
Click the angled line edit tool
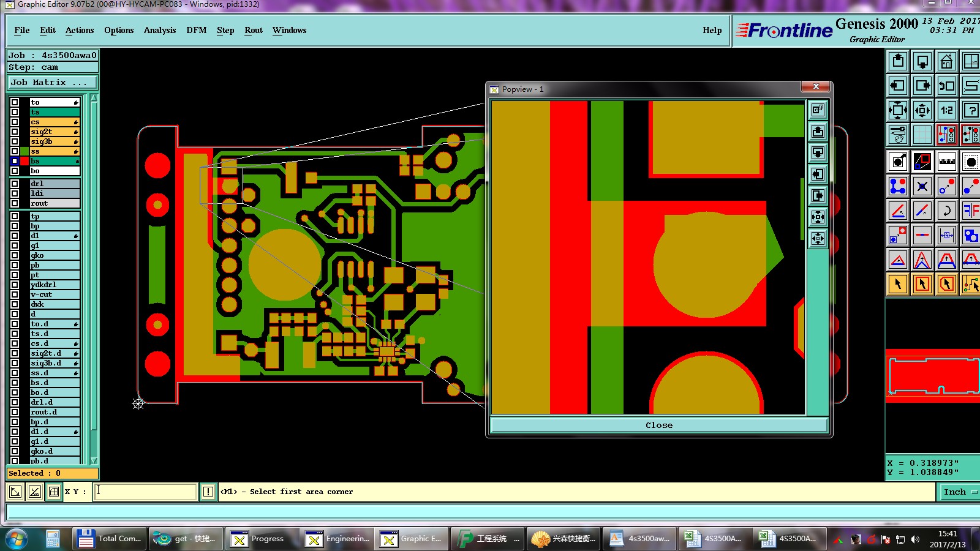coord(898,211)
